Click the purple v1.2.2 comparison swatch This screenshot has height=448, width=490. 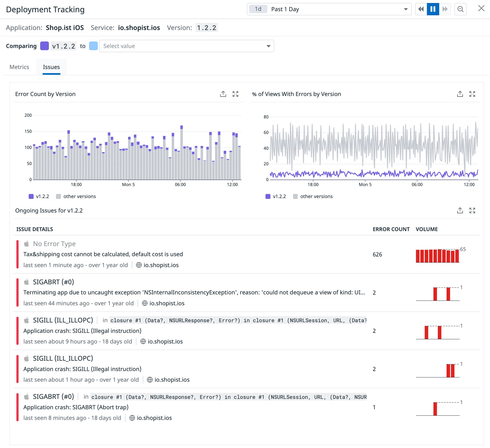click(45, 46)
